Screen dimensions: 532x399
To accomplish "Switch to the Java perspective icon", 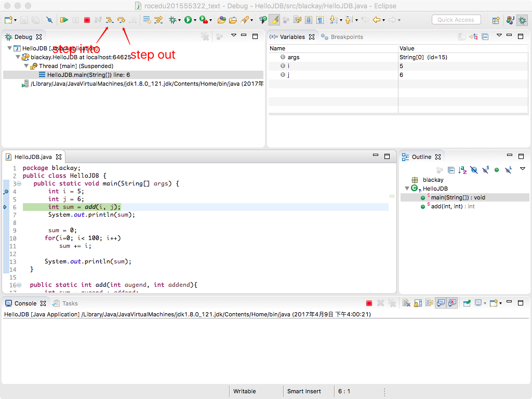I will coord(510,20).
